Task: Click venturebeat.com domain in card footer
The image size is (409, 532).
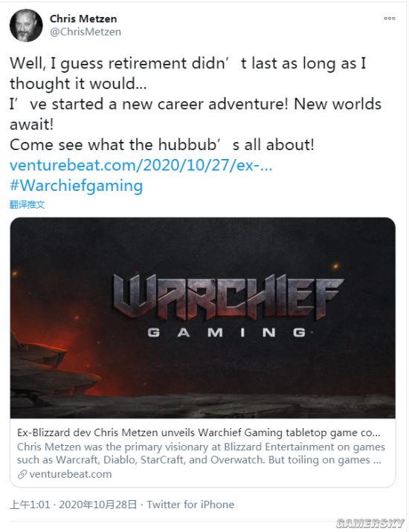Action: 71,474
